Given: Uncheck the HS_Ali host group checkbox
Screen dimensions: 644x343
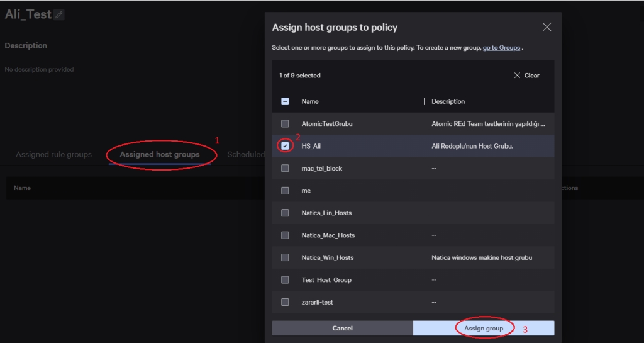Looking at the screenshot, I should pos(285,146).
